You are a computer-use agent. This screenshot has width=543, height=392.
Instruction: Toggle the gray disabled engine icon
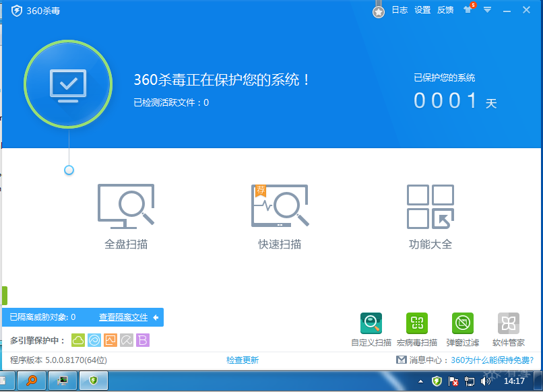coord(127,340)
